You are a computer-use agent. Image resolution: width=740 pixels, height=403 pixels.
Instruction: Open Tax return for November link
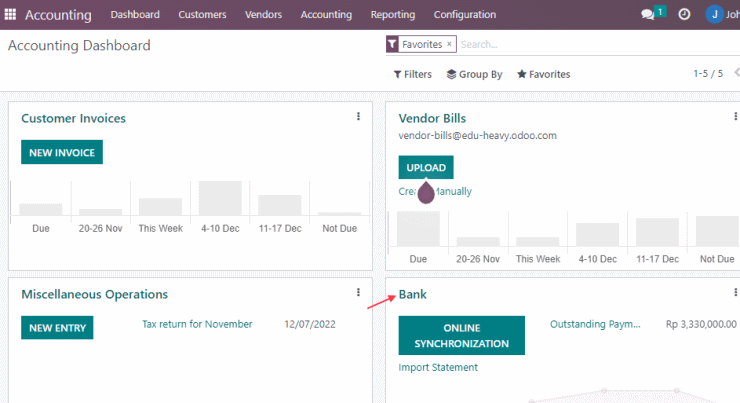pyautogui.click(x=197, y=324)
